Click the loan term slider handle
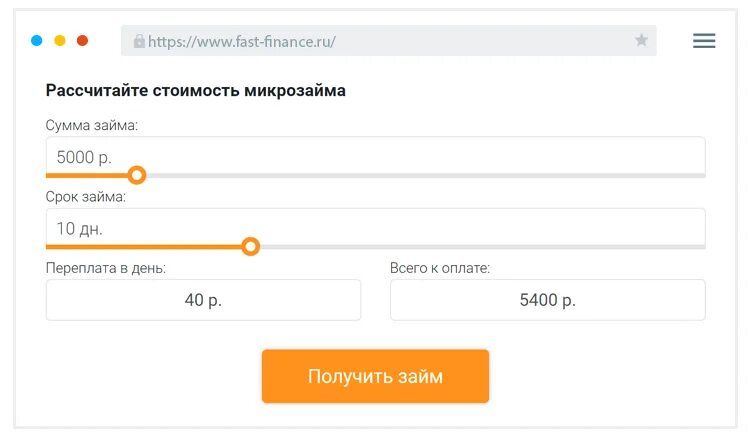Viewport: 751px width, 441px height. (x=251, y=246)
